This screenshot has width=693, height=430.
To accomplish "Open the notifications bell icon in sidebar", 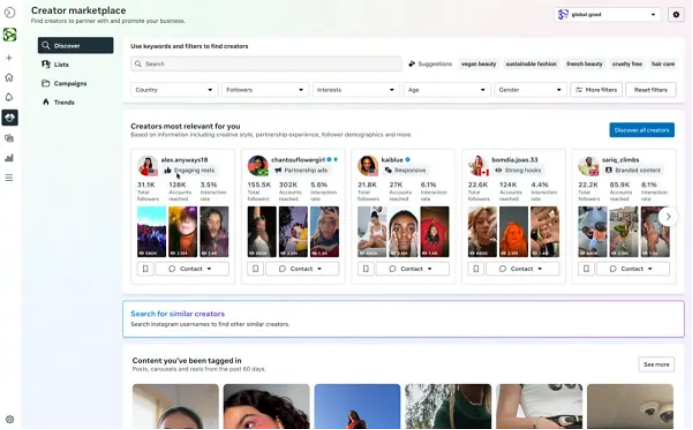I will point(9,97).
